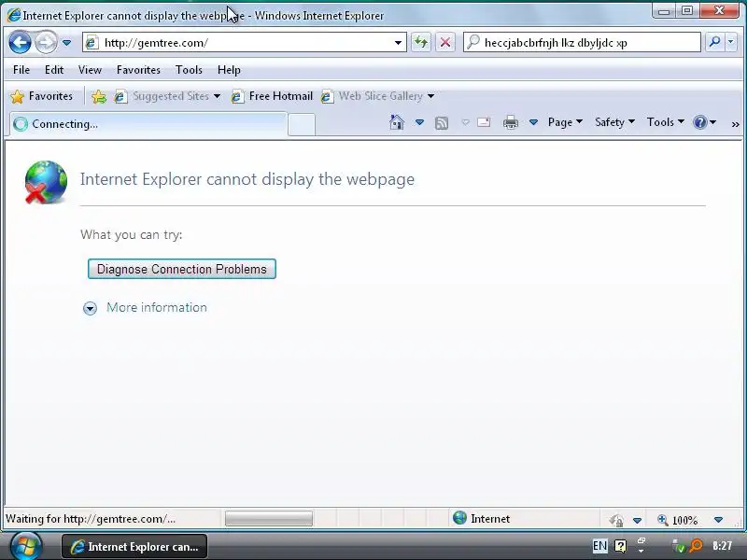Expand the Print options dropdown arrow
The height and width of the screenshot is (560, 747).
tap(533, 122)
